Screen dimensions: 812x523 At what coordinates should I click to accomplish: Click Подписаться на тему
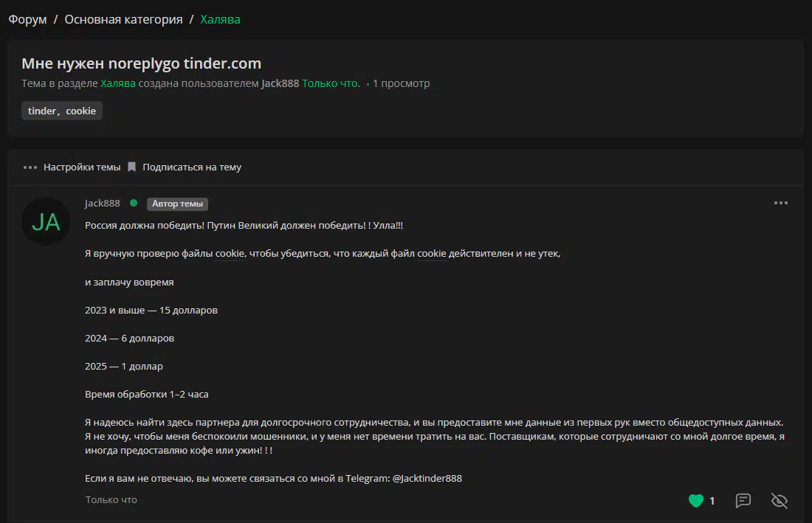point(192,167)
